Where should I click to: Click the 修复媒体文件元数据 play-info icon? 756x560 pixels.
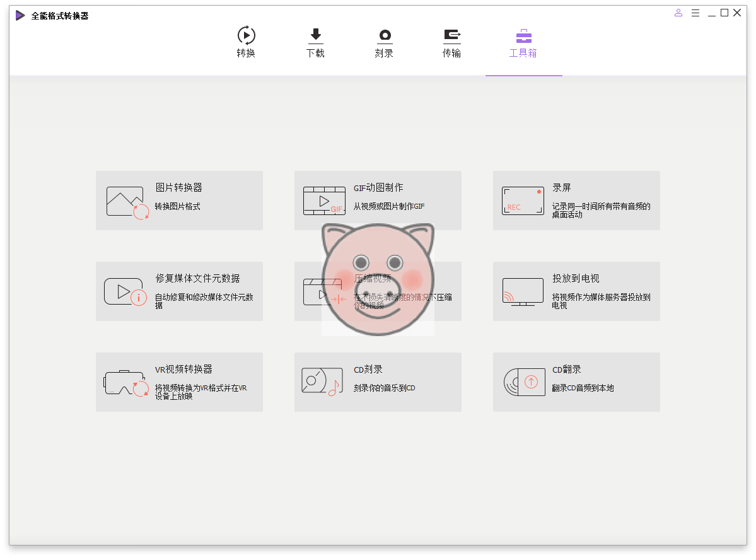[x=125, y=292]
